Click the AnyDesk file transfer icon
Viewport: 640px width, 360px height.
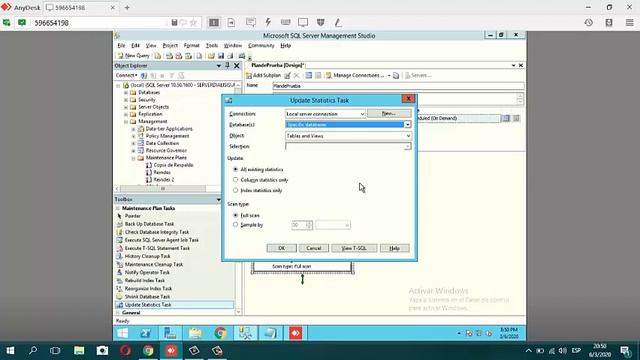[x=231, y=22]
